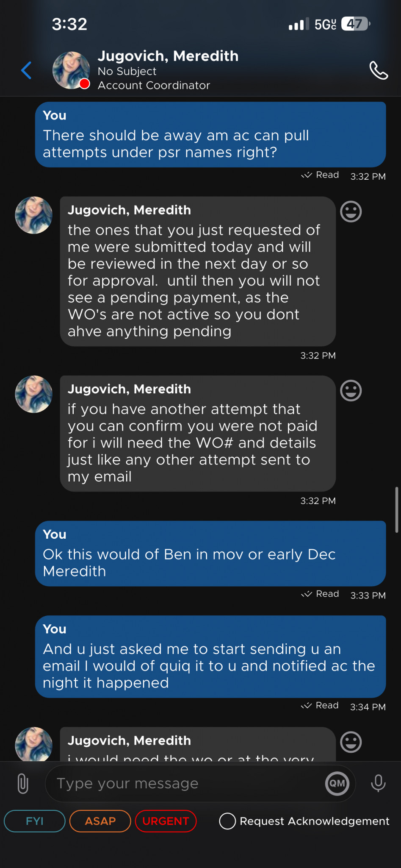
Task: React to the 'ones that you just requested' message
Action: (351, 211)
